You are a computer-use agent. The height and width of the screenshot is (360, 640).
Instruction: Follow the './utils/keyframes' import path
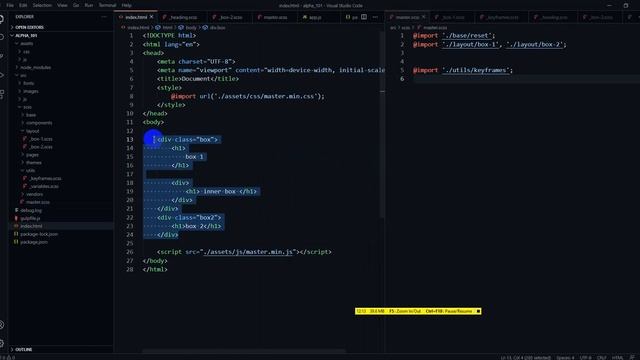point(476,70)
